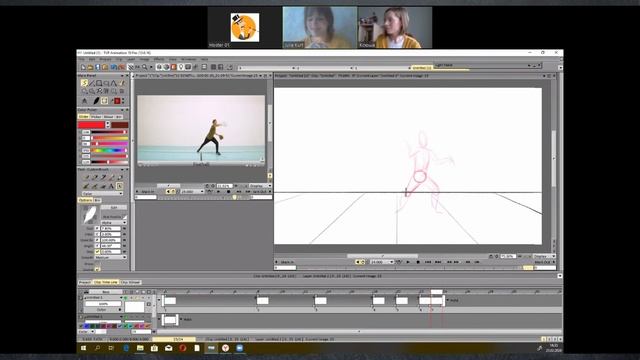
Task: Switch to Bin tab in Color panel
Action: point(119,117)
